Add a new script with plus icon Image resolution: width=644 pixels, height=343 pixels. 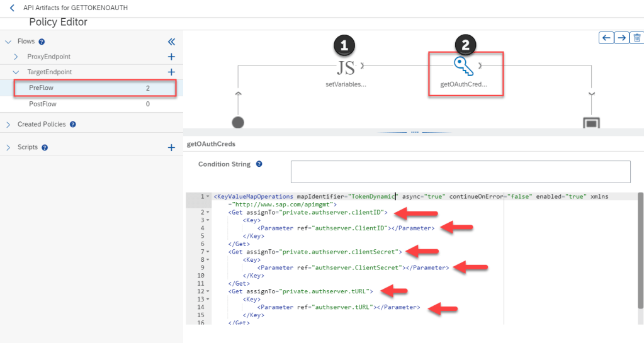[x=171, y=147]
